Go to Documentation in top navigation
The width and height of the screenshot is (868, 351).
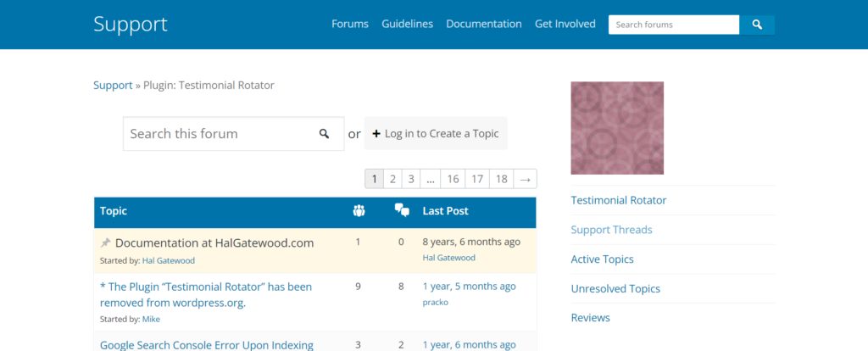(484, 24)
